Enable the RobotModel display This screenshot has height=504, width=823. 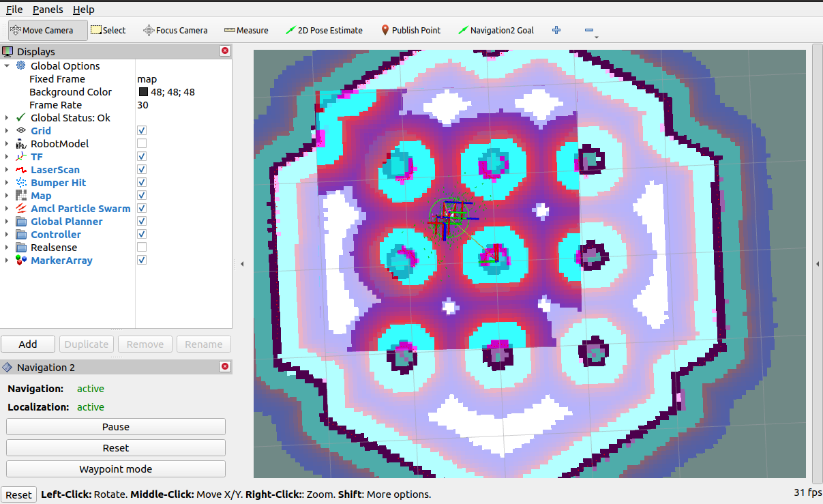141,143
